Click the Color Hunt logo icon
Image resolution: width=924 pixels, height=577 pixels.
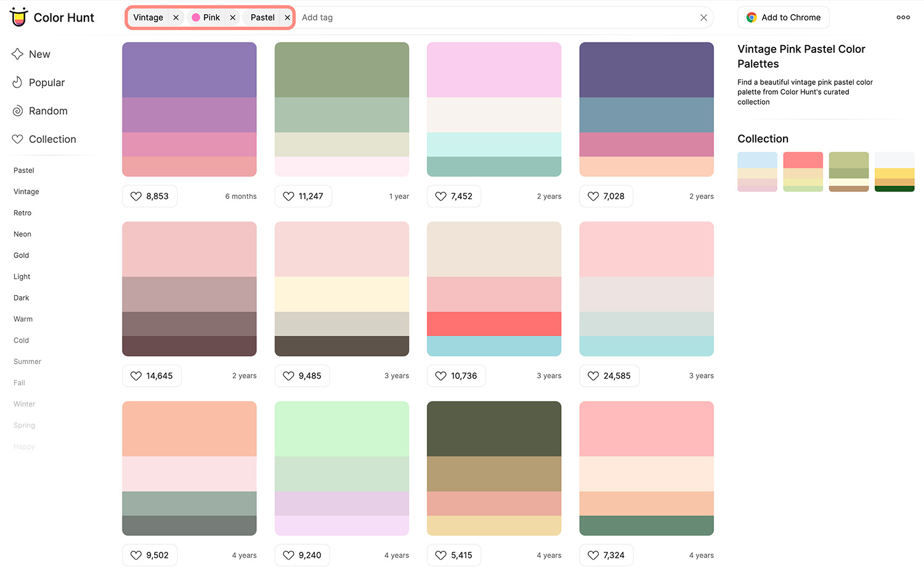point(19,17)
